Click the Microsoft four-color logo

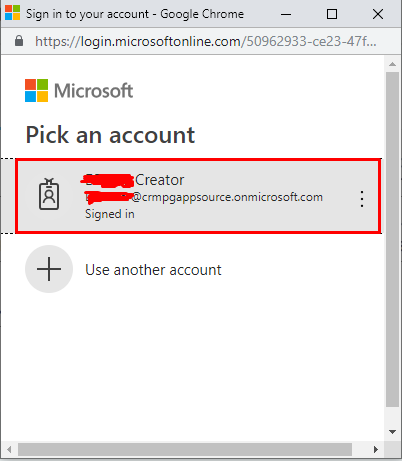[37, 90]
